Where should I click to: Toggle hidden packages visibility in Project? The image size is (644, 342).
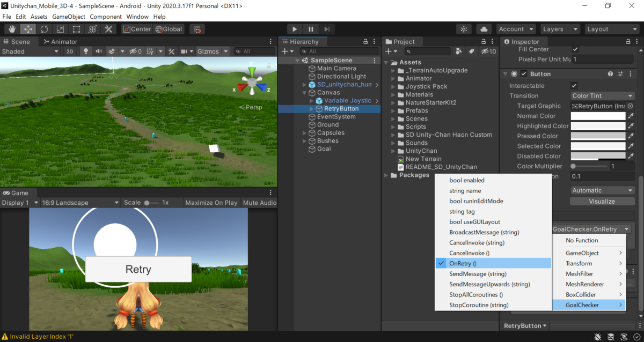coord(488,51)
